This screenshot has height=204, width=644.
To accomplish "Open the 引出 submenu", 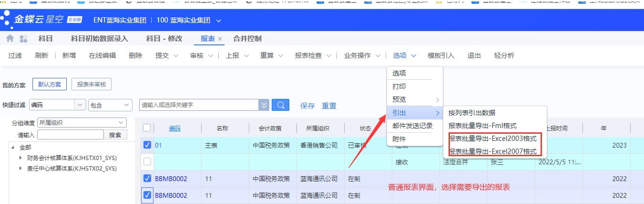I will (415, 113).
